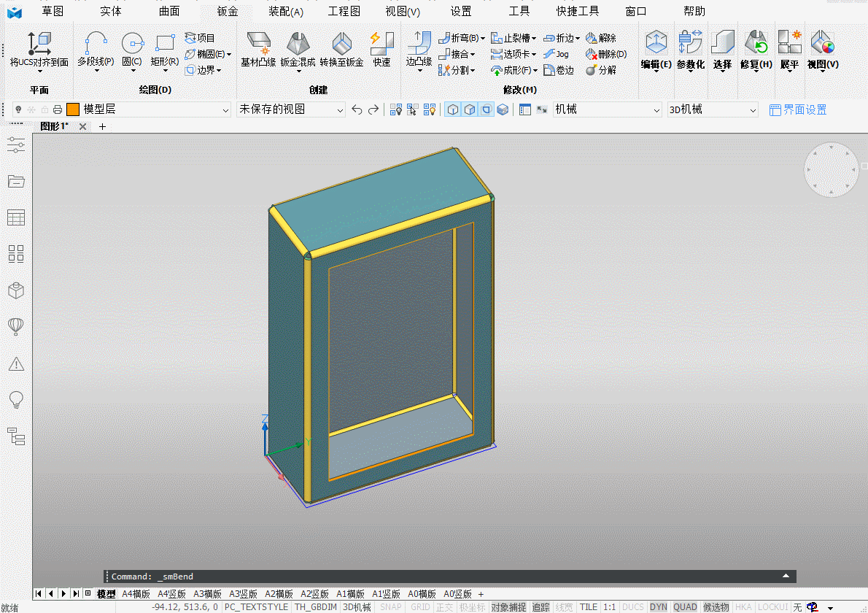Open the Surface (曲面) ribbon tab

(x=168, y=11)
